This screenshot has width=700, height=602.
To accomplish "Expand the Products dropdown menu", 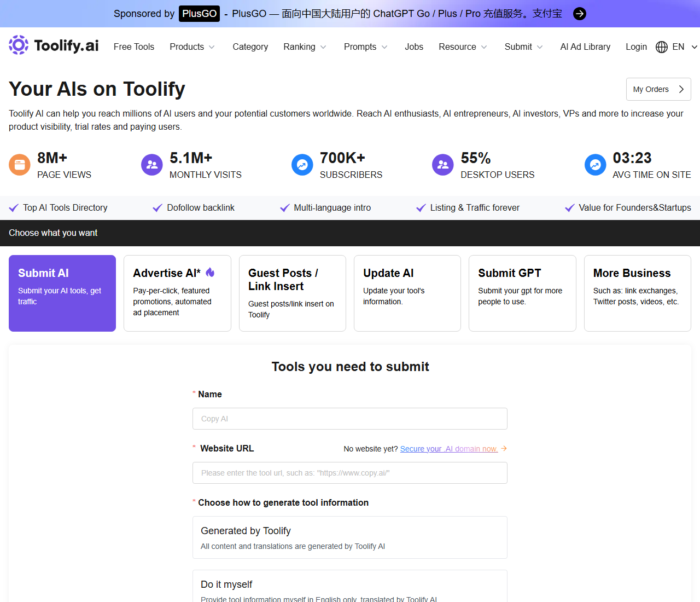I will tap(192, 47).
